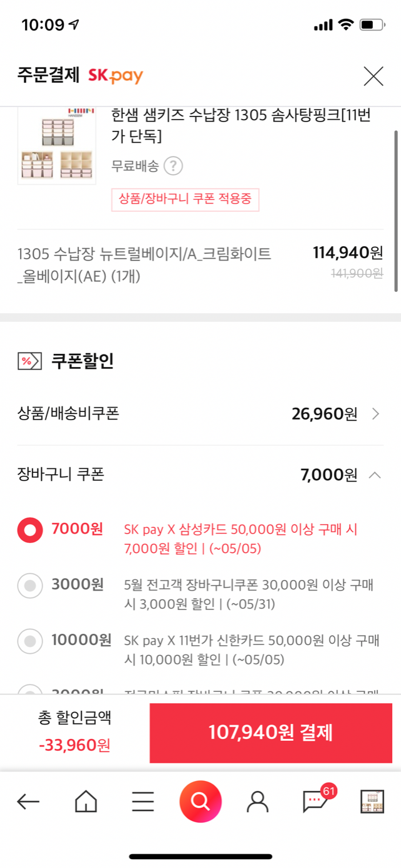Image resolution: width=401 pixels, height=868 pixels.
Task: Open the my profile icon
Action: (258, 801)
